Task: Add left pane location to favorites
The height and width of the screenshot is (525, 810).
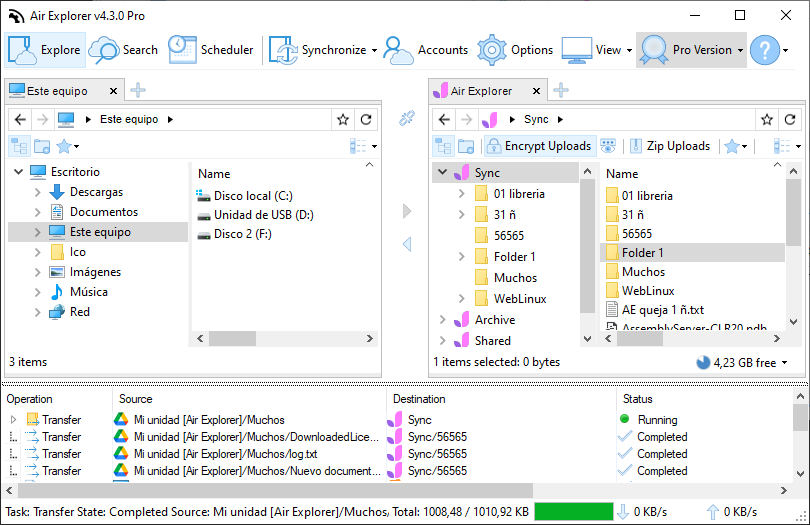Action: [343, 120]
